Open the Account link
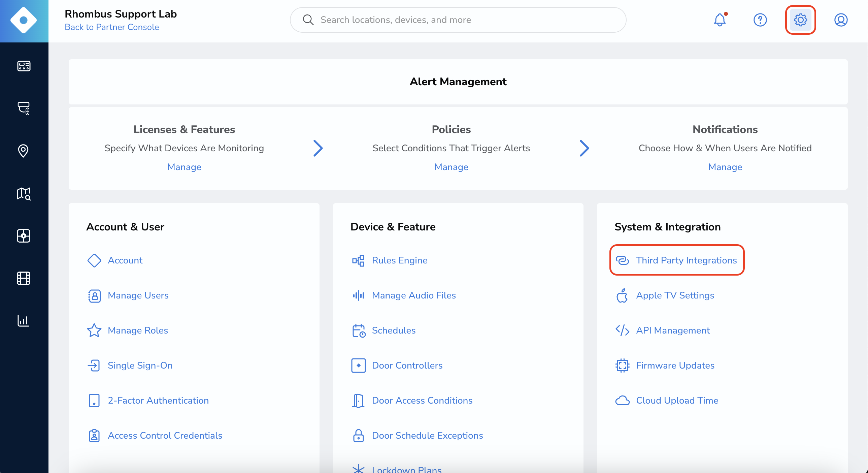This screenshot has width=868, height=473. (x=125, y=260)
